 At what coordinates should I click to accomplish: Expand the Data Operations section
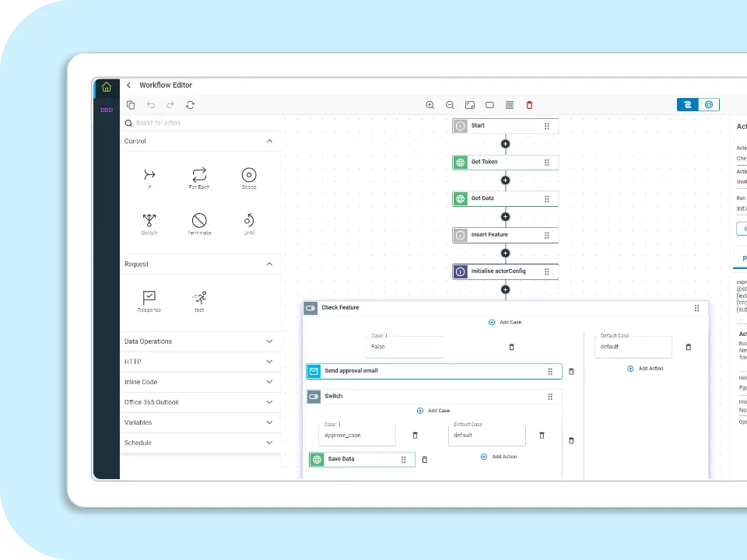click(269, 341)
